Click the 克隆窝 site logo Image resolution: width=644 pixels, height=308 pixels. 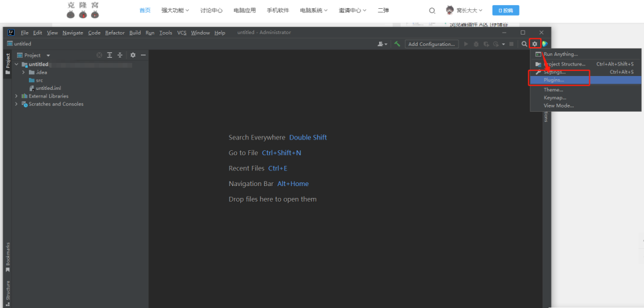tap(83, 10)
